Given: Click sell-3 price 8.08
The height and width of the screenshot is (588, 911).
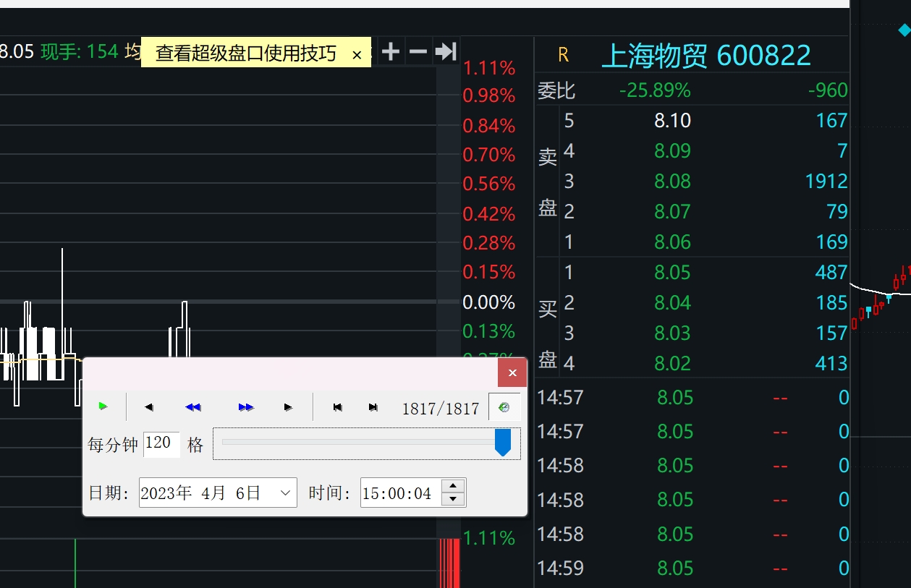Looking at the screenshot, I should 673,181.
